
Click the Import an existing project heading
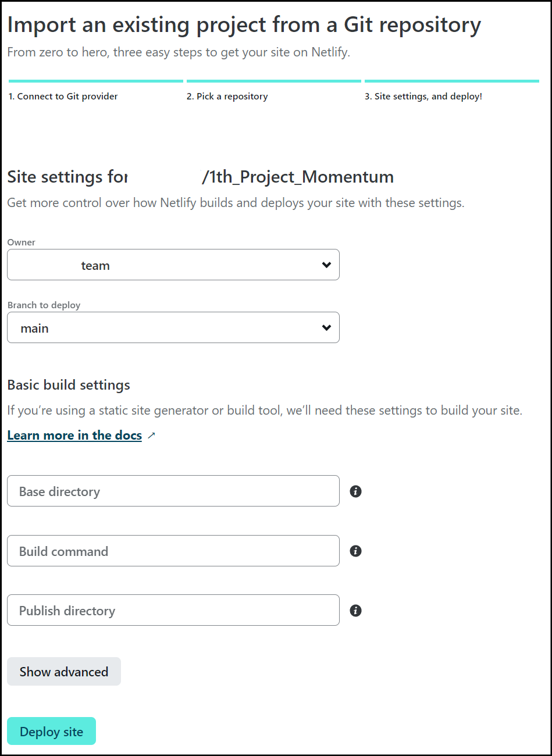pos(244,25)
